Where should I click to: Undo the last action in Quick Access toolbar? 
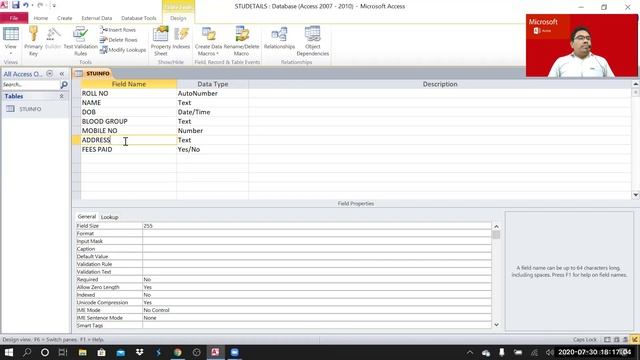[26, 5]
